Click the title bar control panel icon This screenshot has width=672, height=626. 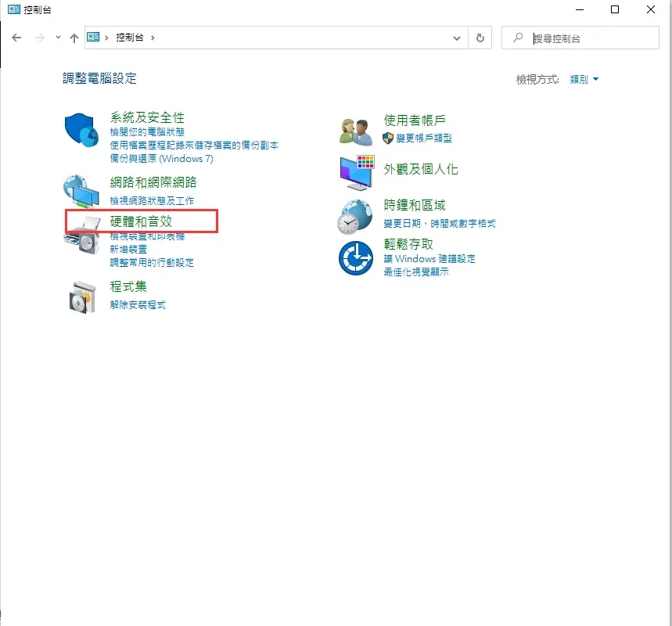click(14, 9)
